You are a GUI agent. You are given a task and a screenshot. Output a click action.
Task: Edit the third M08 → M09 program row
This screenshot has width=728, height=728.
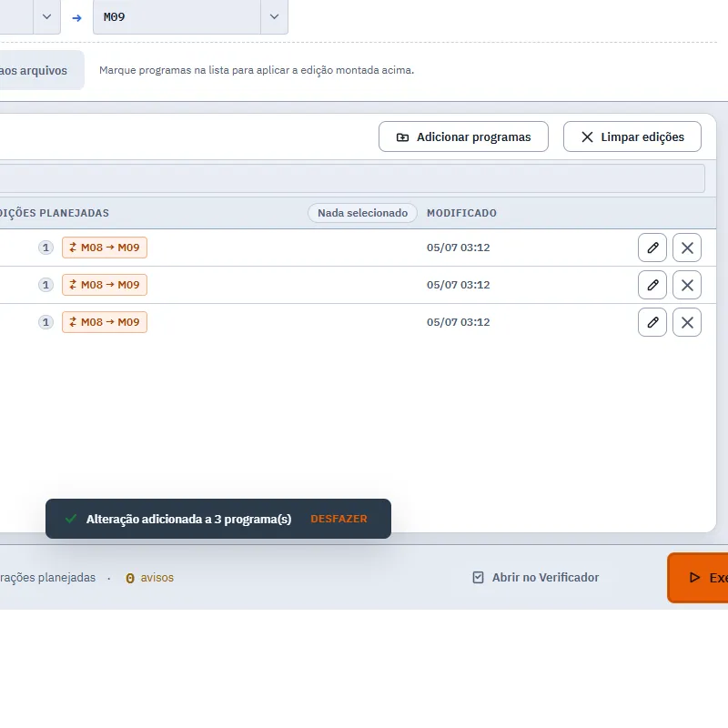(x=652, y=322)
